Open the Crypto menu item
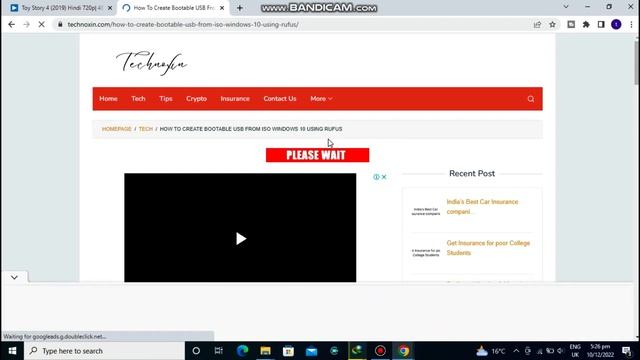The image size is (640, 360). 196,99
